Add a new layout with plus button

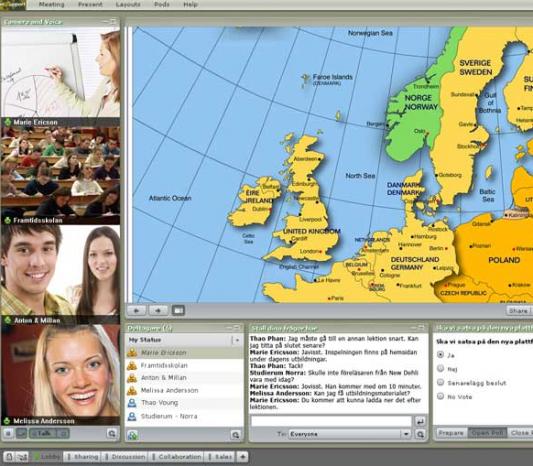(242, 456)
